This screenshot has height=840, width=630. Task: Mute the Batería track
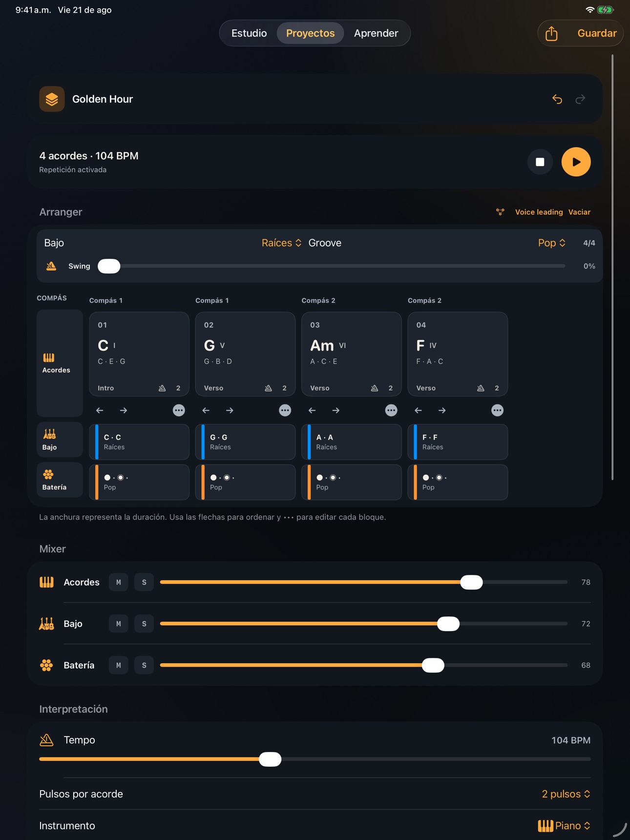(x=119, y=665)
